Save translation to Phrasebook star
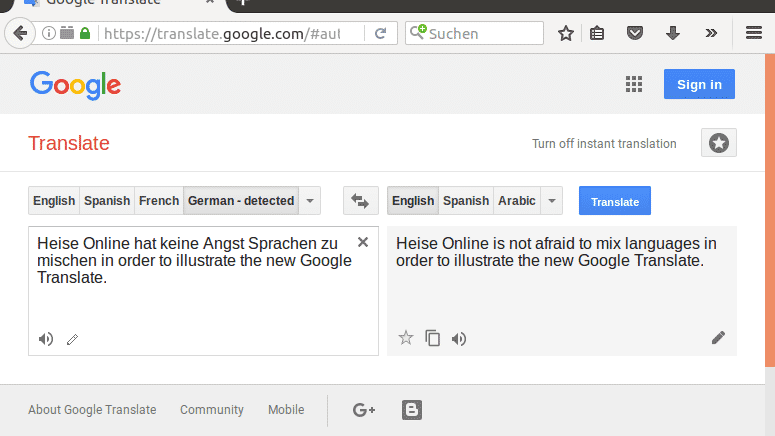Image resolution: width=775 pixels, height=436 pixels. pos(406,338)
